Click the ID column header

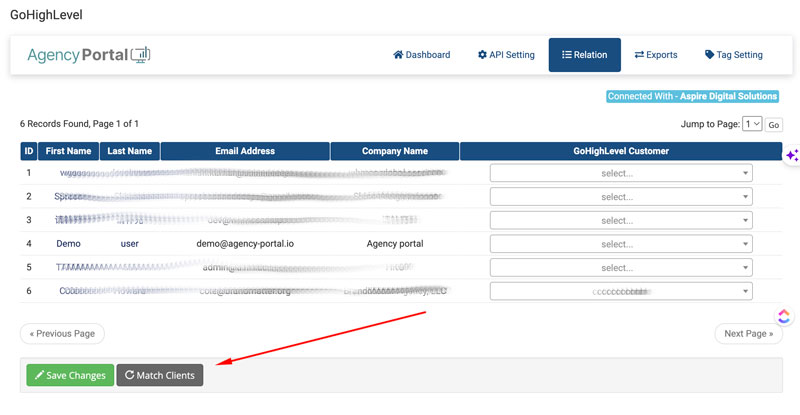(29, 151)
